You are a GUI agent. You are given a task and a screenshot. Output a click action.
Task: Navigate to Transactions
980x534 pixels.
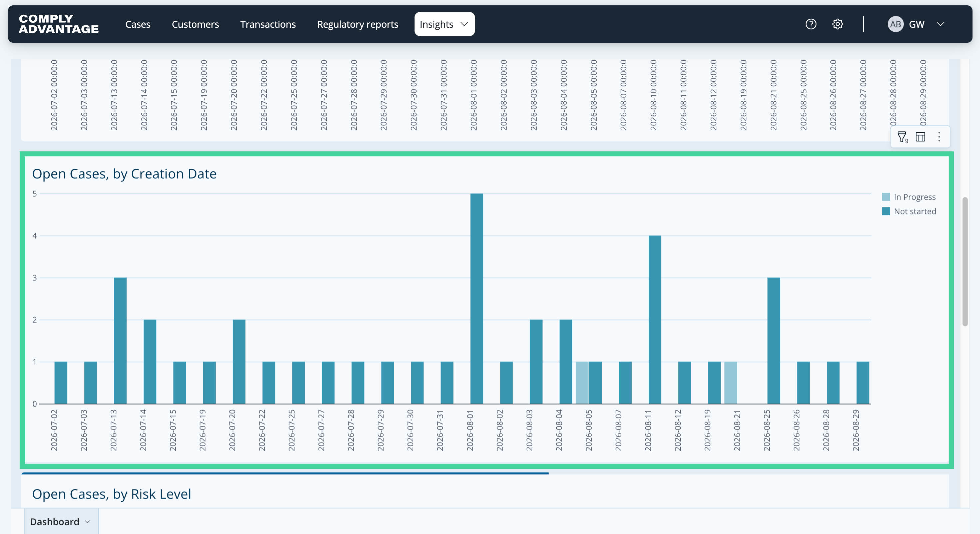click(x=268, y=24)
